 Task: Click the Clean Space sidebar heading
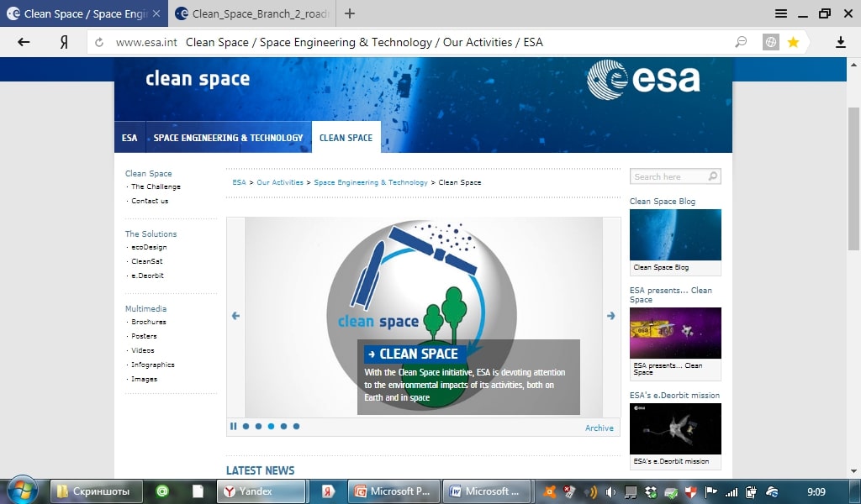[148, 173]
